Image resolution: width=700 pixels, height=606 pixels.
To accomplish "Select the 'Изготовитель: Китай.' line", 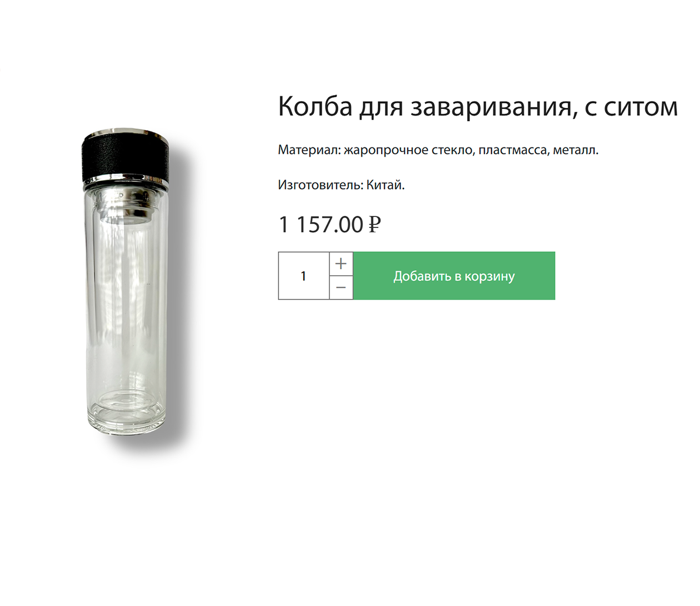I will tap(341, 185).
